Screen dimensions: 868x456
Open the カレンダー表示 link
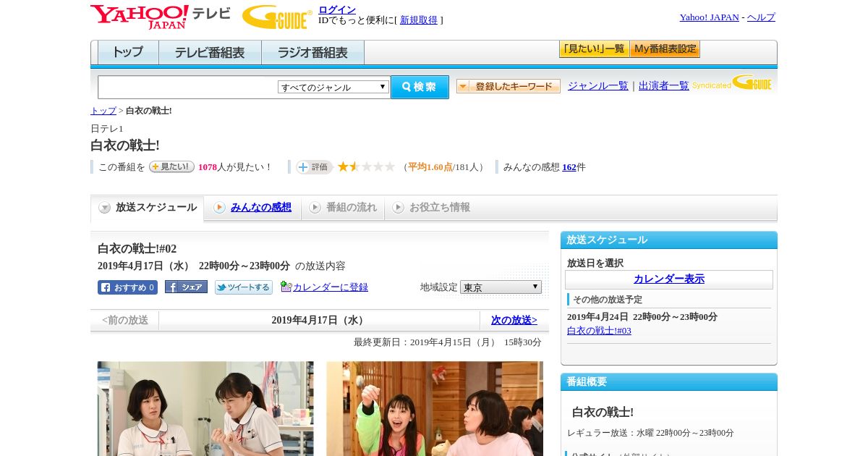click(x=669, y=279)
